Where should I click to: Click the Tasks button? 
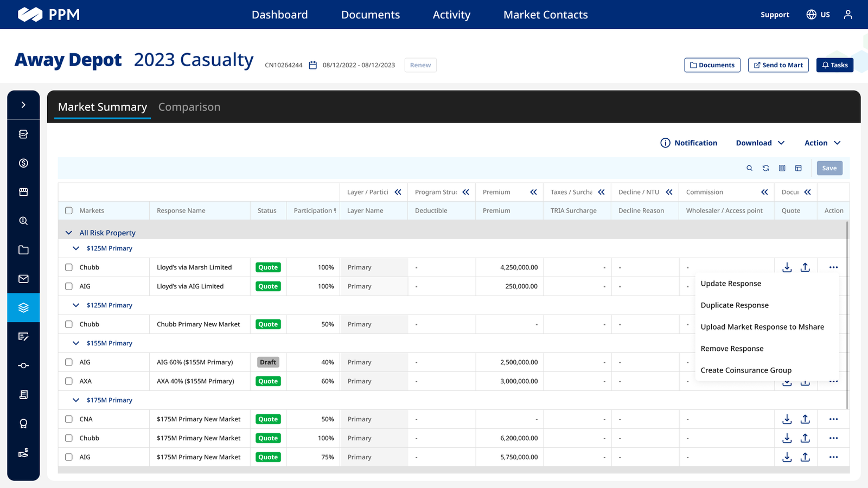[x=835, y=65]
